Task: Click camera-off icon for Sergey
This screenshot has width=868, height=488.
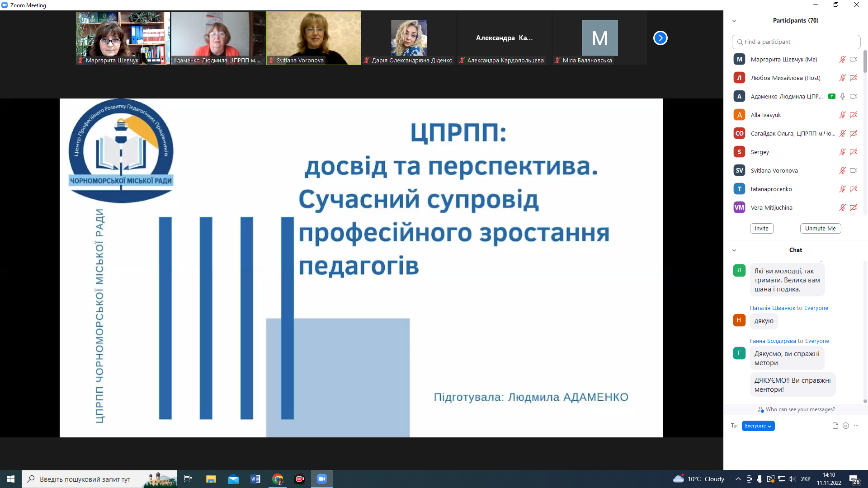Action: 854,152
